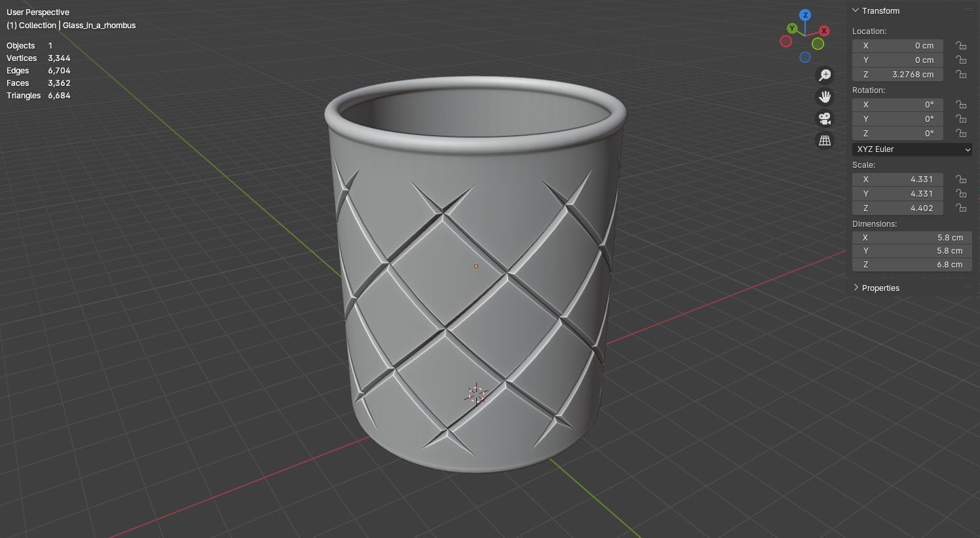Select the glass object's origin point
Viewport: 980px width, 538px height.
coord(476,266)
